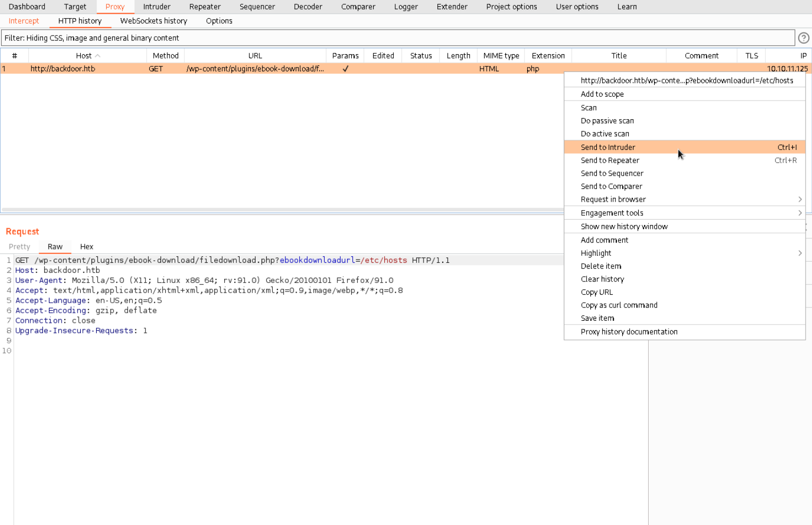Switch to the Sequencer tab

tap(257, 6)
